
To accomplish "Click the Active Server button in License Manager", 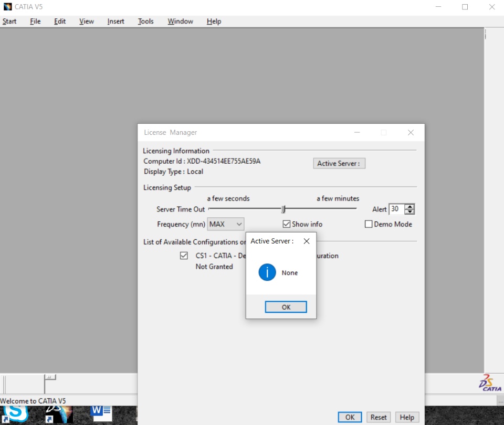I will click(339, 163).
